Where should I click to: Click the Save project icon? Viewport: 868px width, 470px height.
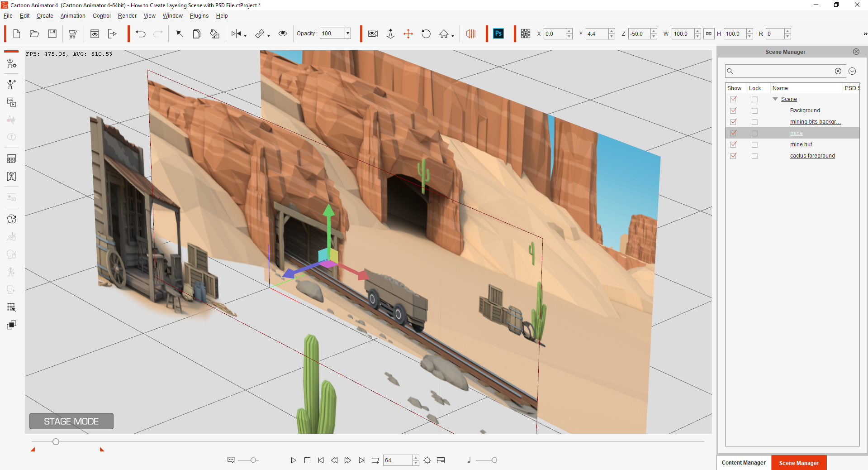(x=52, y=34)
